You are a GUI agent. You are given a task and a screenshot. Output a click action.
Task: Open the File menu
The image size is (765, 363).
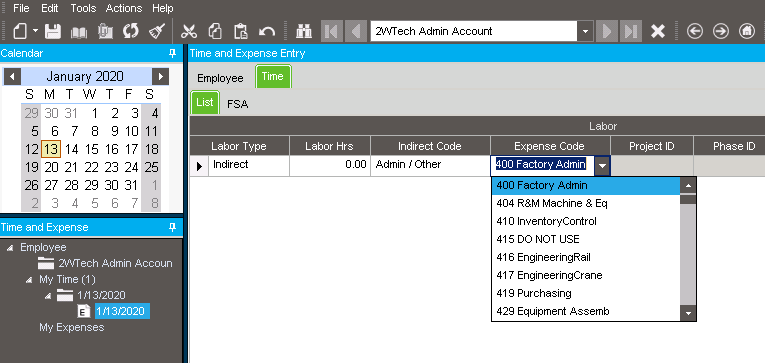[21, 8]
